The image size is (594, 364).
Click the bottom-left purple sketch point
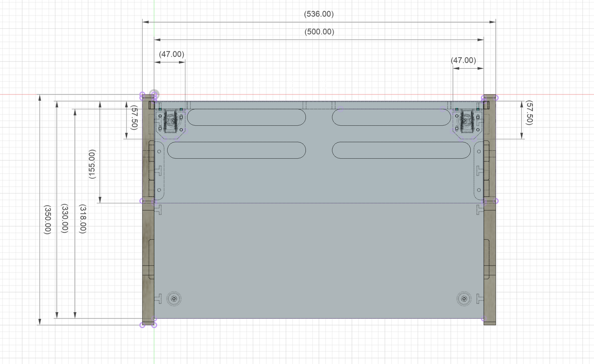[143, 326]
